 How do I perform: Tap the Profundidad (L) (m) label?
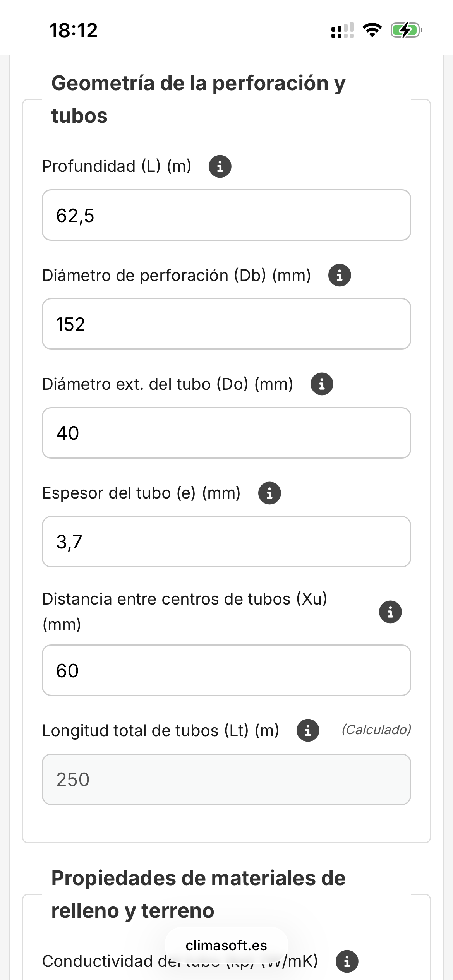117,166
